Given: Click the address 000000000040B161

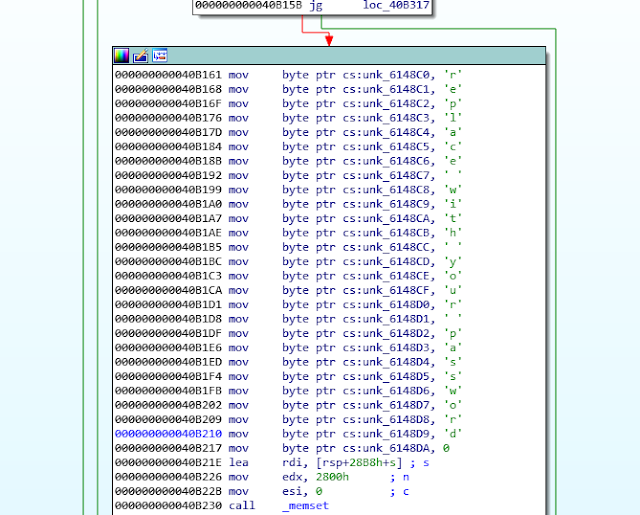Looking at the screenshot, I should click(168, 75).
